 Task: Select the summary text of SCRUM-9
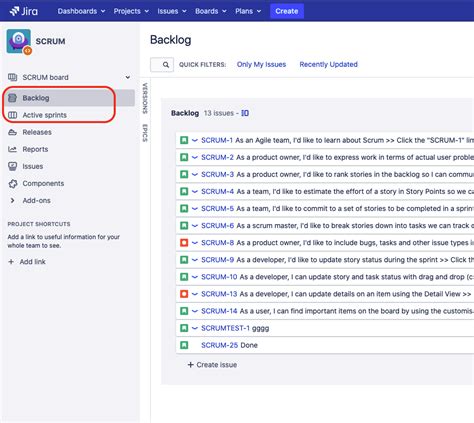[355, 260]
